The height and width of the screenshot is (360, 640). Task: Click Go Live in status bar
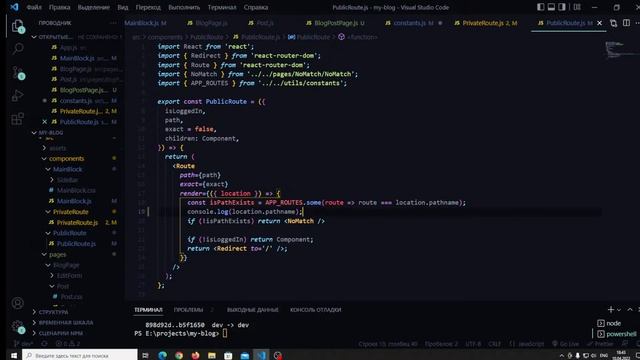(x=565, y=344)
